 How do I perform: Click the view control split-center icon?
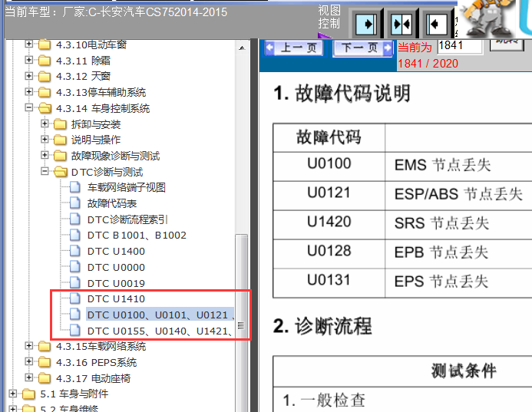[x=401, y=24]
